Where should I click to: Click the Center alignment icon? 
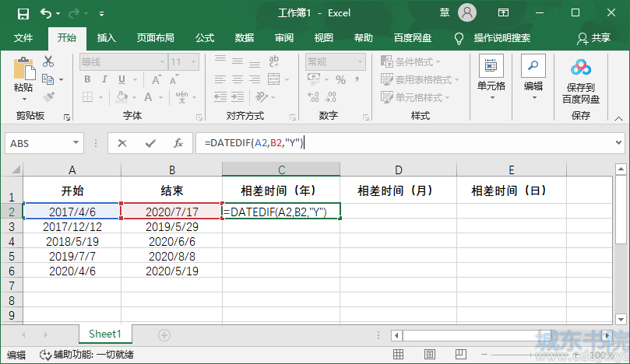238,79
